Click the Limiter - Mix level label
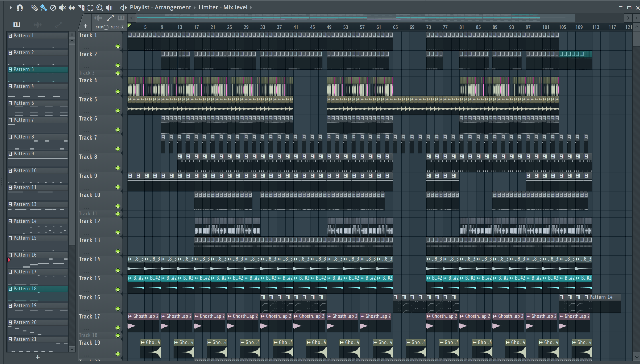Image resolution: width=640 pixels, height=364 pixels. (x=223, y=7)
